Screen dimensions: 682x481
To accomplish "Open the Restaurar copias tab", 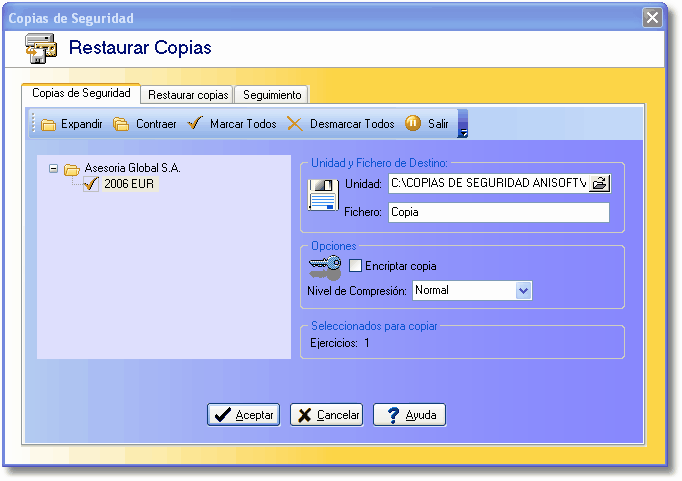I will click(x=188, y=95).
